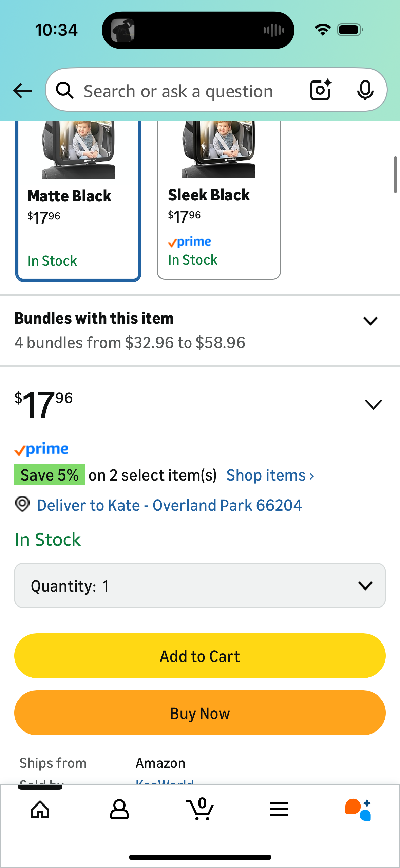Tap the microphone voice search icon
The height and width of the screenshot is (868, 400).
[365, 90]
